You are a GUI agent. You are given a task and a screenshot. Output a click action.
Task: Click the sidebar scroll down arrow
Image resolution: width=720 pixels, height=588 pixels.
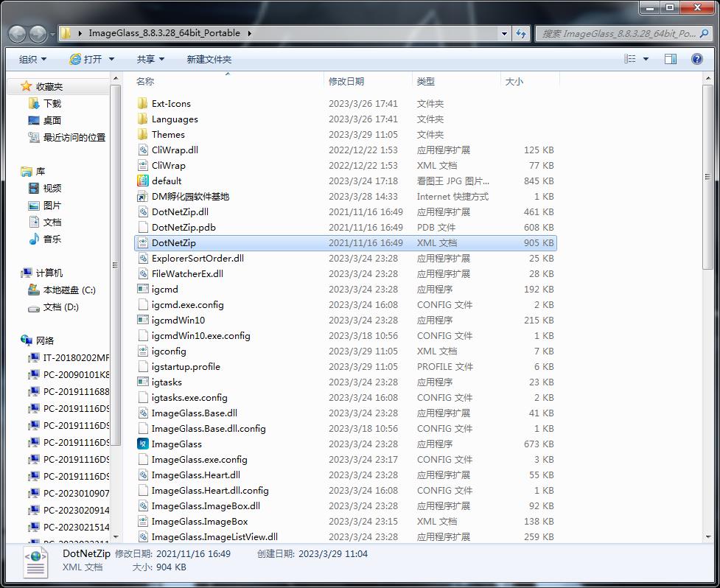[x=116, y=536]
